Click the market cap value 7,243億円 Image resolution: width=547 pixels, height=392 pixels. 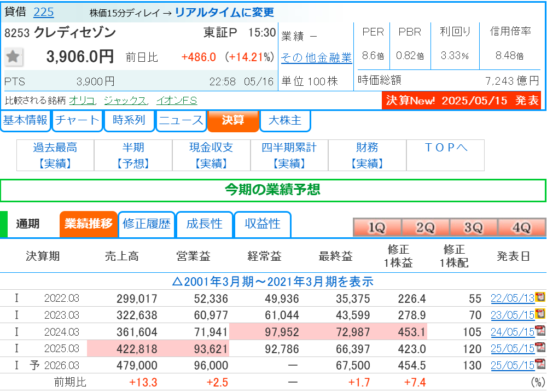point(512,81)
